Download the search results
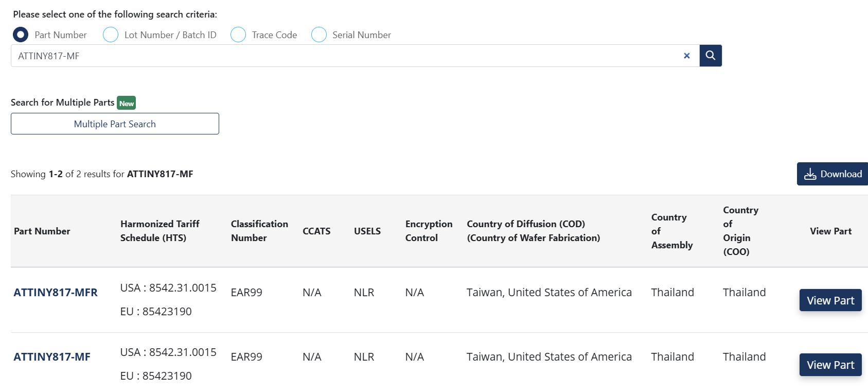This screenshot has height=391, width=868. point(832,174)
